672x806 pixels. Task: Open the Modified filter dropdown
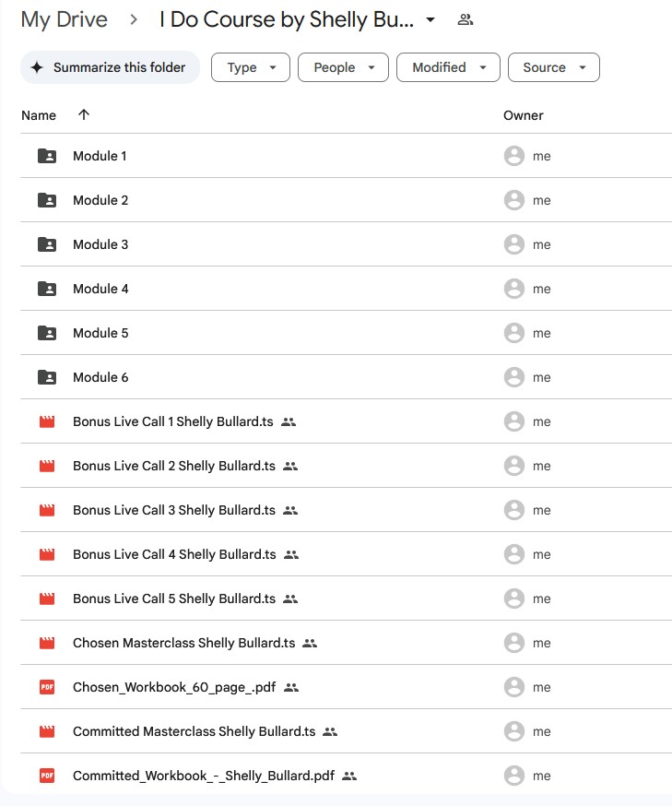tap(449, 67)
